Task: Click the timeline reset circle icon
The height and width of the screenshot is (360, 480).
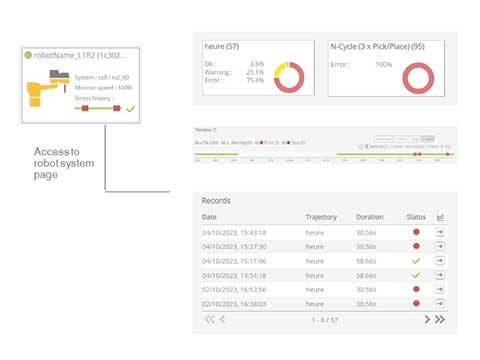Action: click(360, 146)
